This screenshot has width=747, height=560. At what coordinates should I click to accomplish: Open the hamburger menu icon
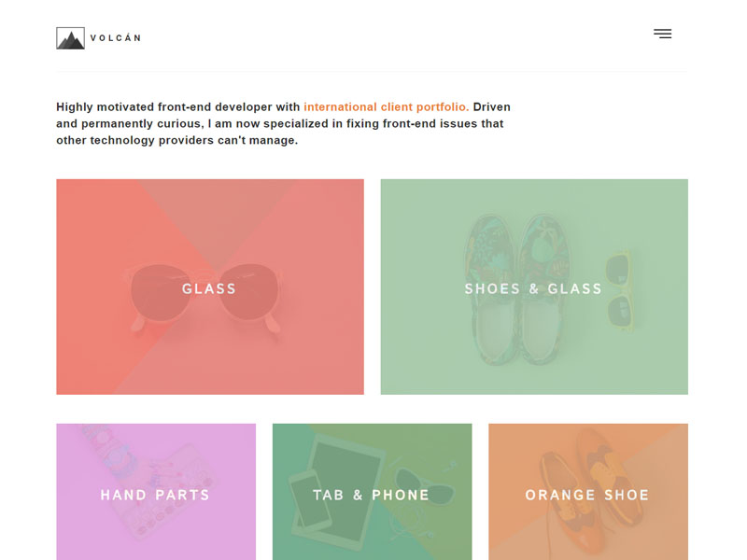tap(662, 34)
